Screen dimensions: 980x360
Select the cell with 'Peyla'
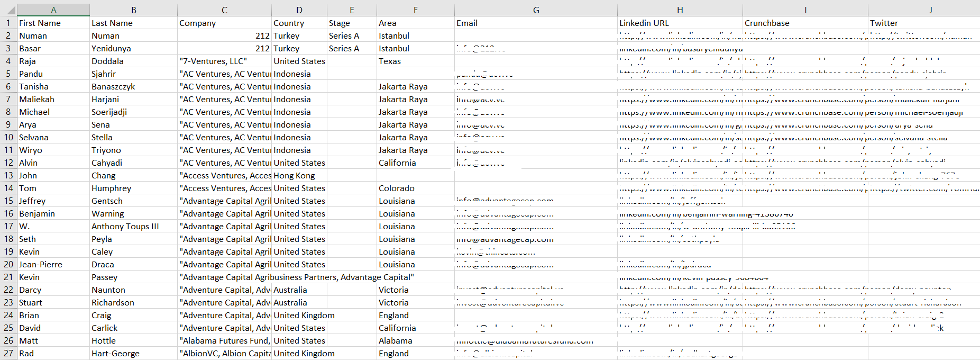coord(133,239)
